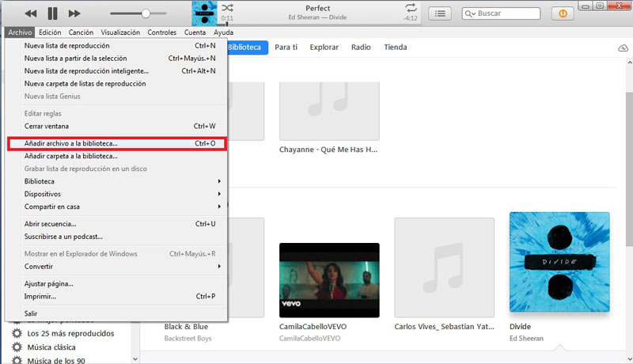Click the sidebar scroll down arrow
The width and height of the screenshot is (633, 364).
click(135, 358)
